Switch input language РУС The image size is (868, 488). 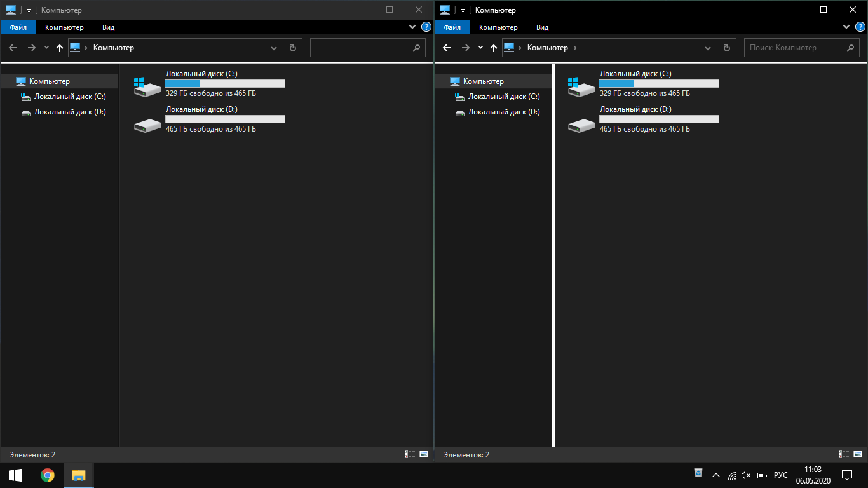click(x=781, y=475)
